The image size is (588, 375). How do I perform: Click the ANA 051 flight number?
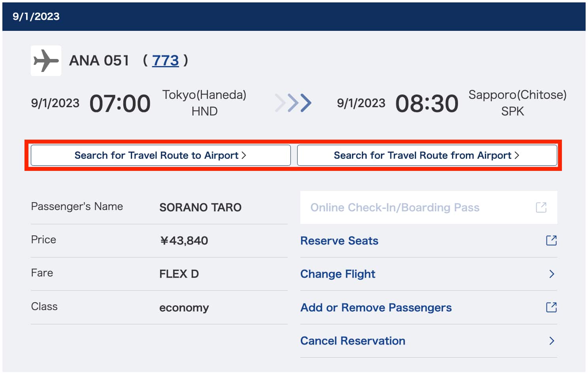click(x=99, y=61)
